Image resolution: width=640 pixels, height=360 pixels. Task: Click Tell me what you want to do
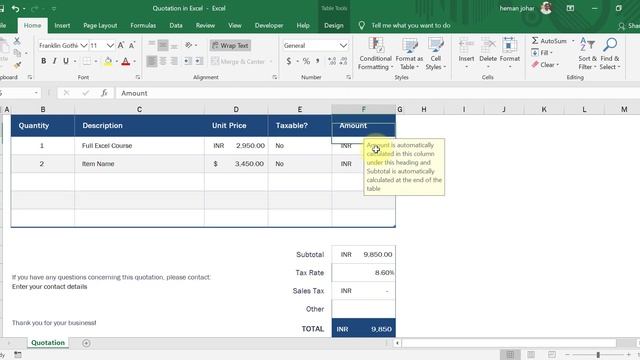click(x=411, y=25)
